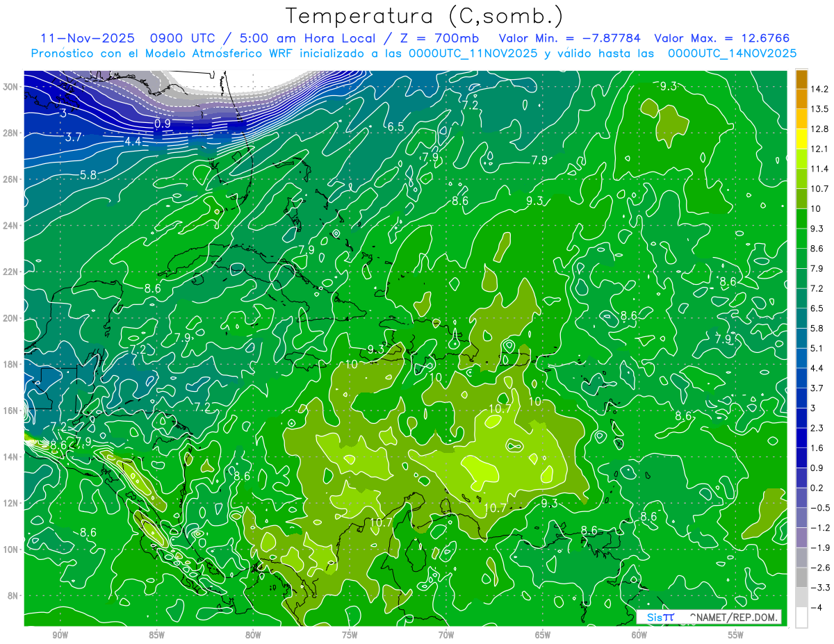Click the '8N' latitude axis label

pyautogui.click(x=13, y=595)
